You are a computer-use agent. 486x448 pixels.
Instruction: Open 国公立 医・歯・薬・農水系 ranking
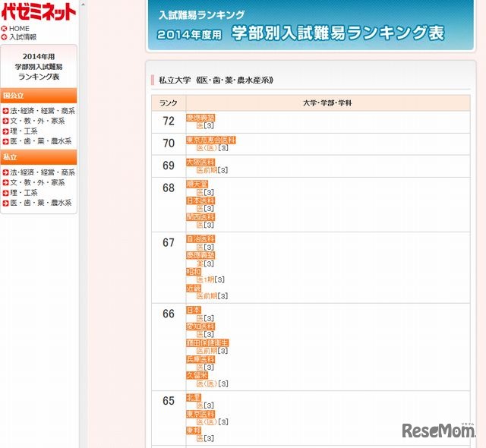(x=41, y=141)
